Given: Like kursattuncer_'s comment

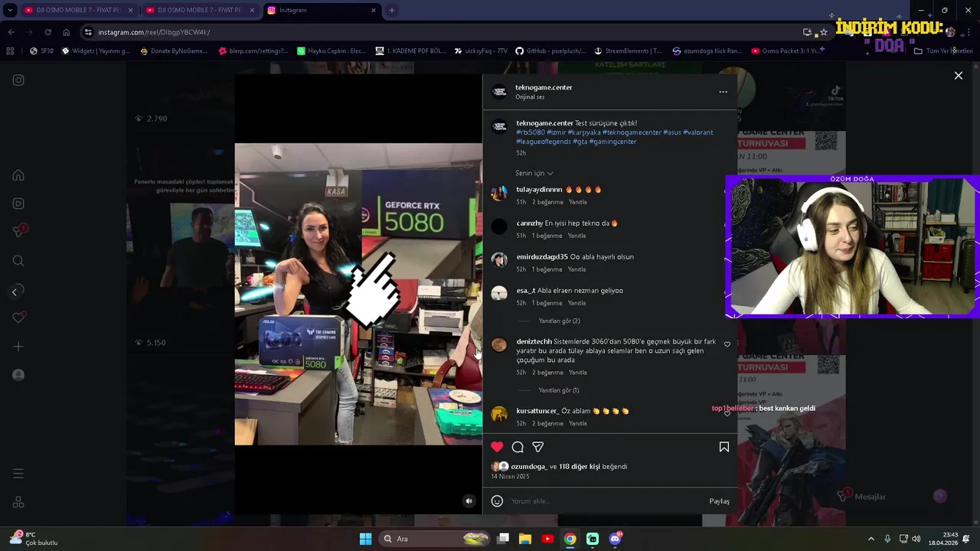Looking at the screenshot, I should [x=727, y=413].
